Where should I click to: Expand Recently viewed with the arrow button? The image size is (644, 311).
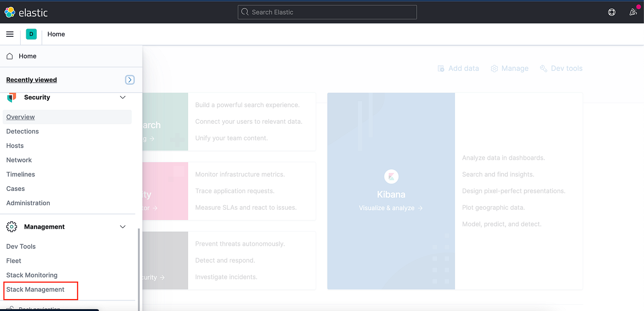tap(130, 79)
